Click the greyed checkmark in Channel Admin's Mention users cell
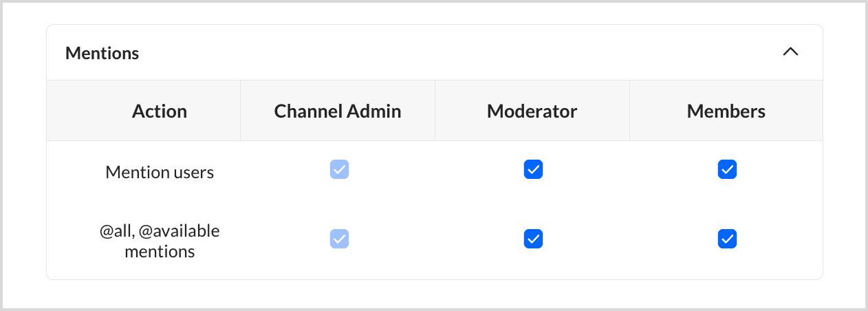The image size is (868, 311). 339,169
